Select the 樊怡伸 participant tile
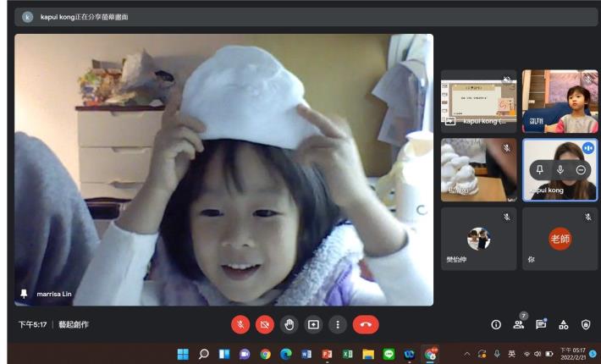This screenshot has width=601, height=364. (x=478, y=239)
